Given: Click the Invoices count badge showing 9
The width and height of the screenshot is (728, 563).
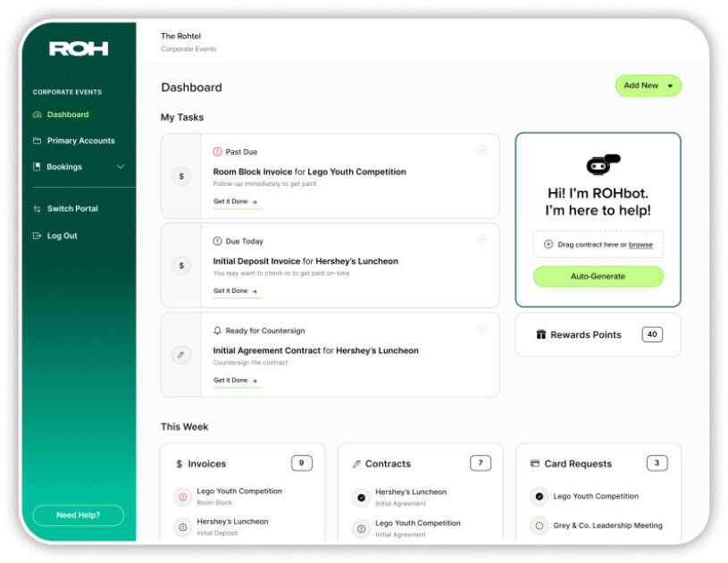Looking at the screenshot, I should point(301,463).
